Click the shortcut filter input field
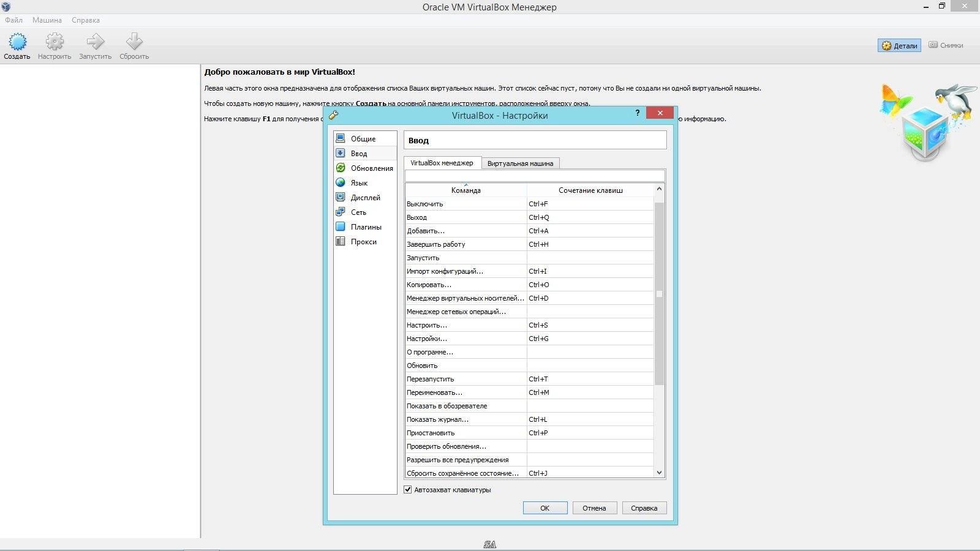 (x=535, y=176)
